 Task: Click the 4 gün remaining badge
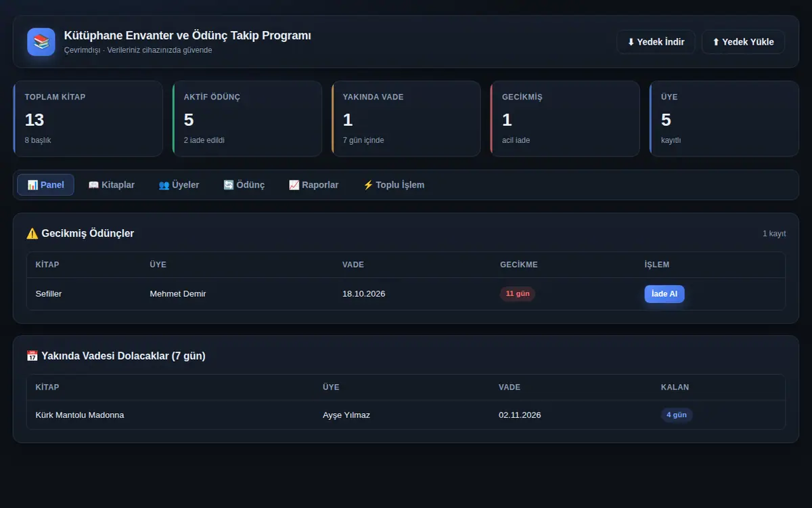click(x=677, y=415)
